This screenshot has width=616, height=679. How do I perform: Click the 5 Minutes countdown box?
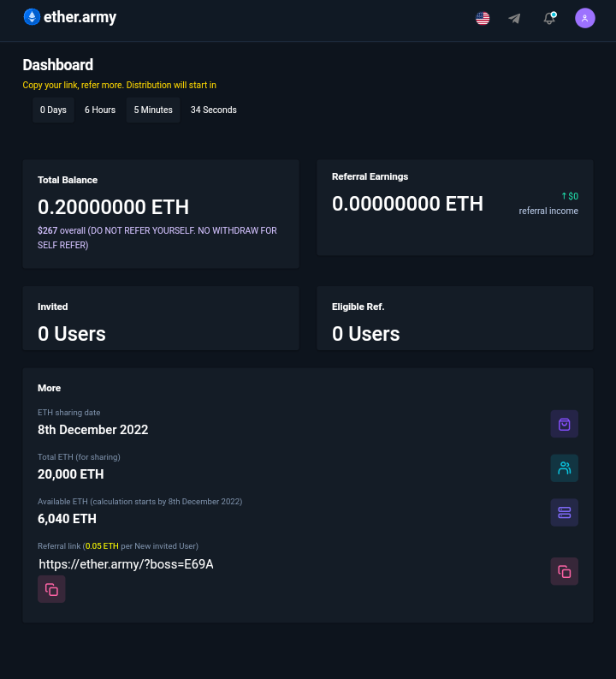(153, 110)
